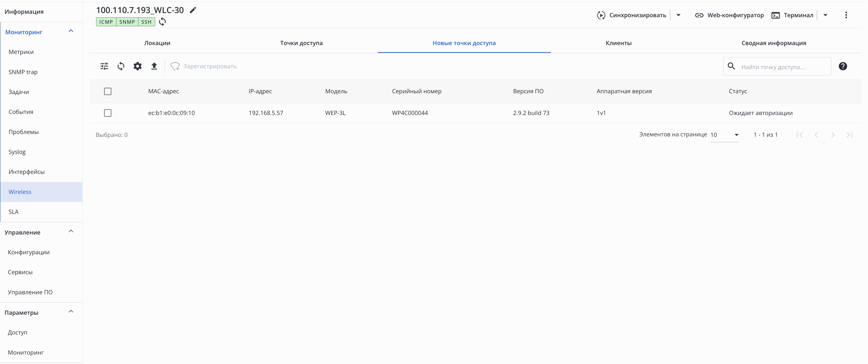Click the pencil edit device name icon
The image size is (868, 364).
pos(193,10)
